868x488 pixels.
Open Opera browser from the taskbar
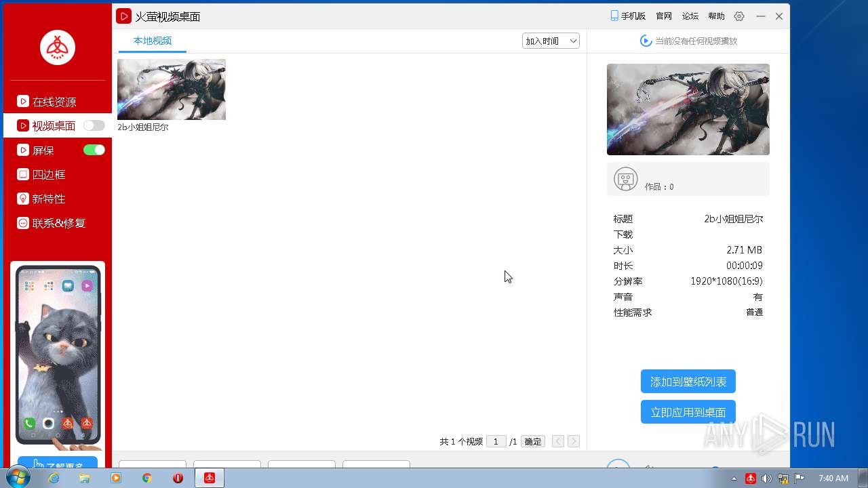pyautogui.click(x=178, y=479)
